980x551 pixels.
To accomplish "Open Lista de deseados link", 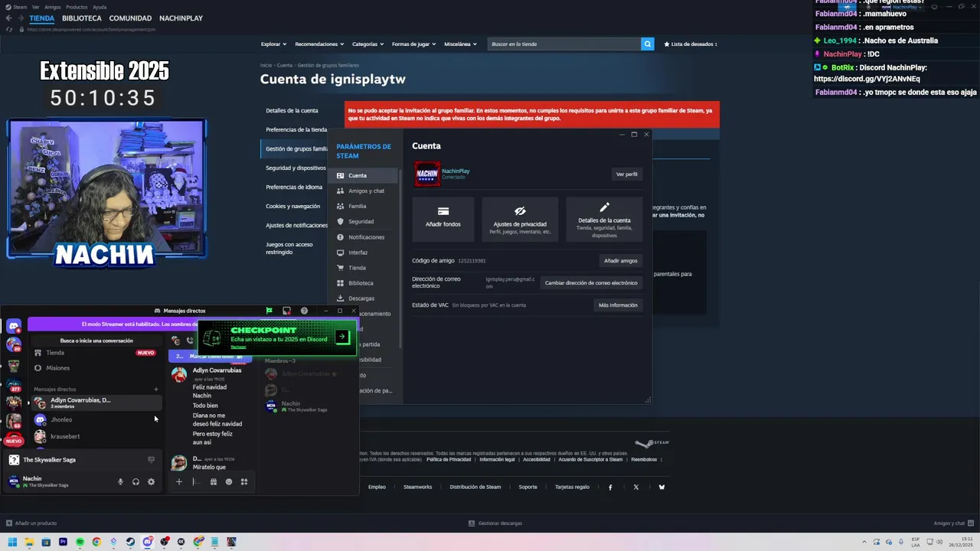I will point(691,44).
